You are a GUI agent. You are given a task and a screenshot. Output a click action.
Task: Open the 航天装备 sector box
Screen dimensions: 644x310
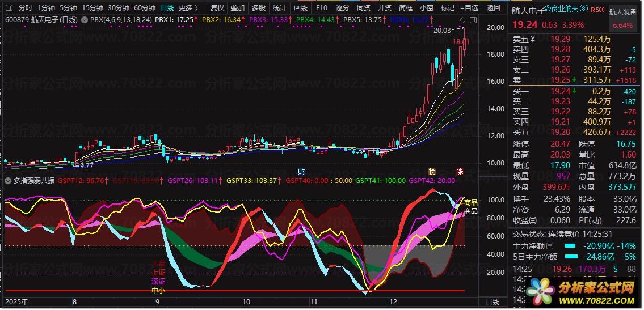pos(622,18)
